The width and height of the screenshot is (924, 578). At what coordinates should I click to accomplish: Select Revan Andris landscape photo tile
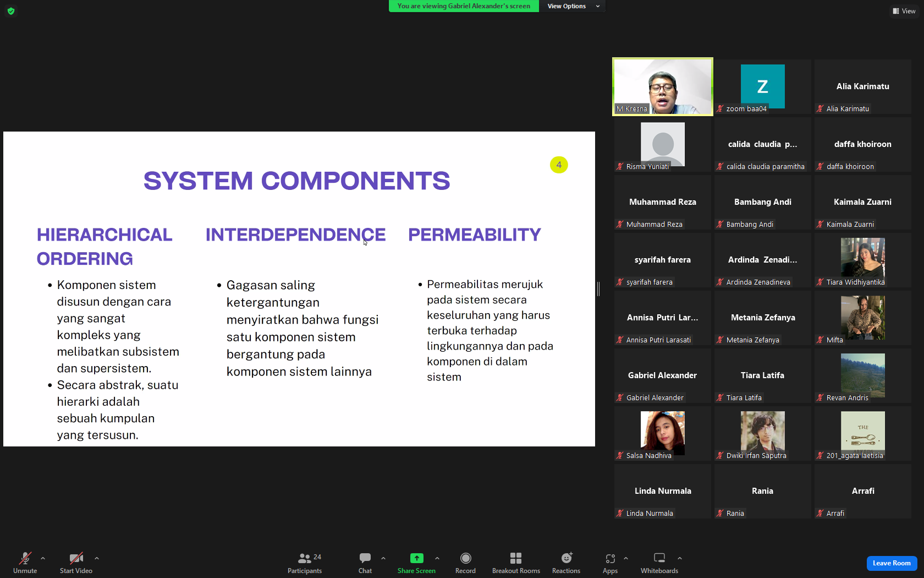(862, 376)
